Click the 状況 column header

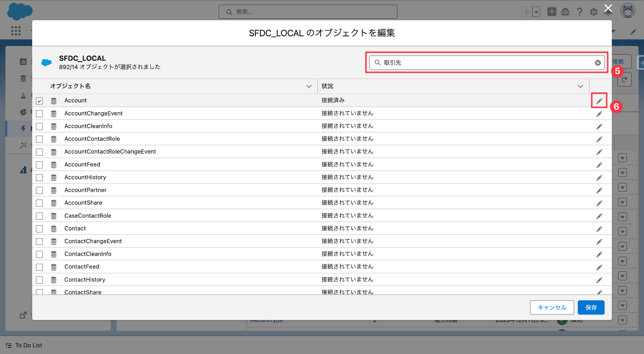click(x=327, y=86)
